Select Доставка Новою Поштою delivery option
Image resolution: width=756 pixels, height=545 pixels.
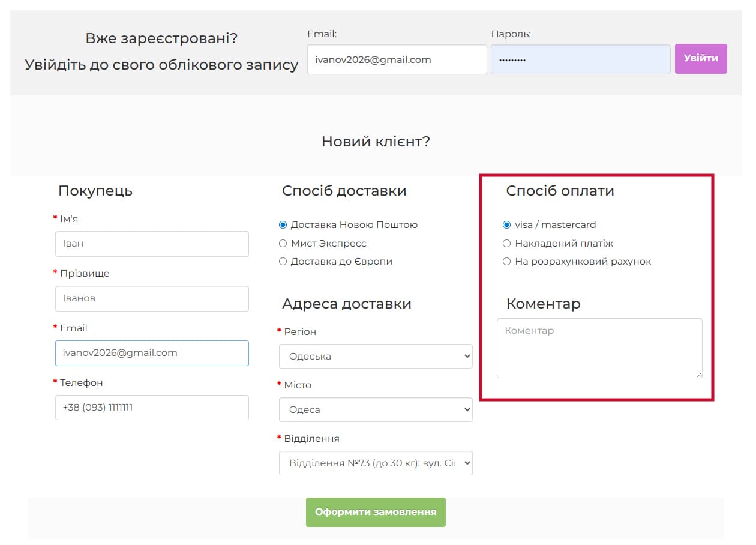click(283, 225)
